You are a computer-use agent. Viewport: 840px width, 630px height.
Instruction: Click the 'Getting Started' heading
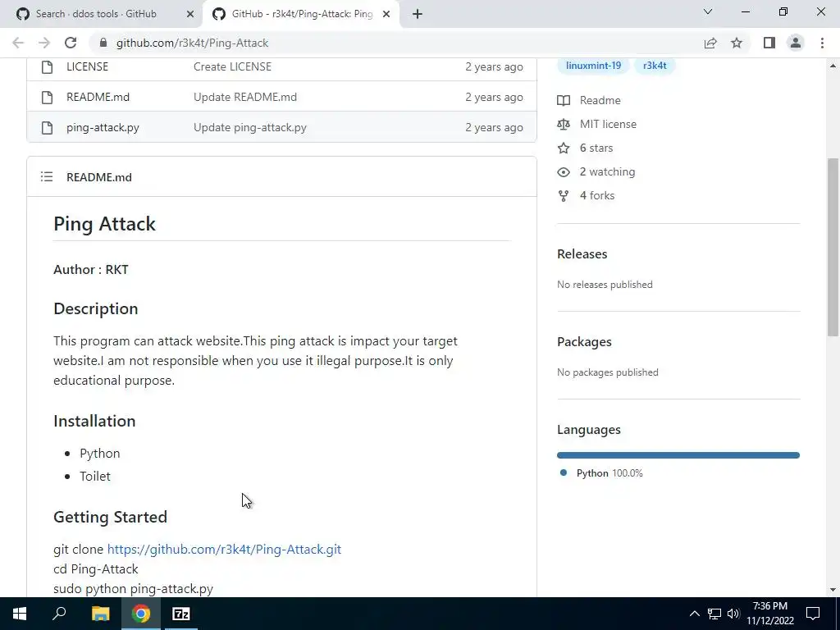coord(111,517)
